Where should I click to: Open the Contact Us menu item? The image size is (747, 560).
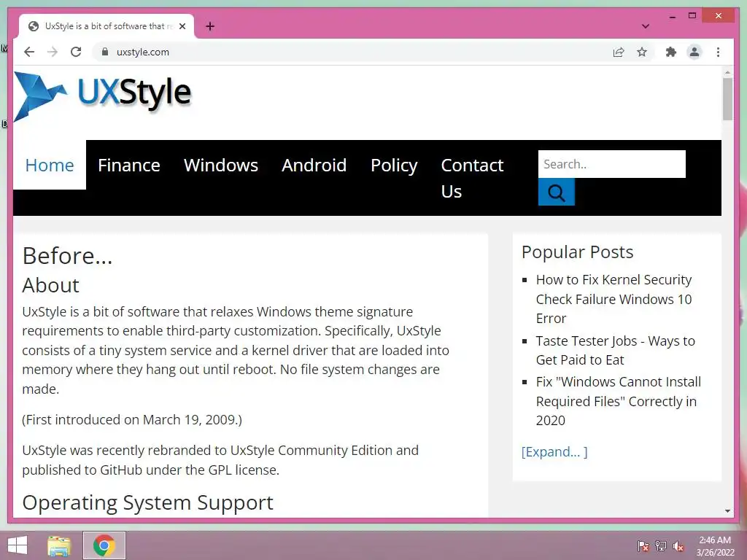[x=472, y=178]
